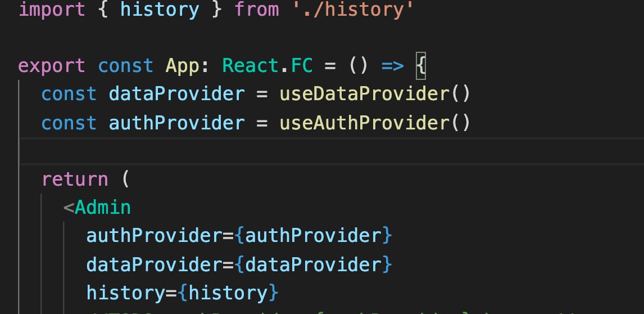
Task: Click the 'authProvider' variable in const declaration
Action: tap(176, 123)
